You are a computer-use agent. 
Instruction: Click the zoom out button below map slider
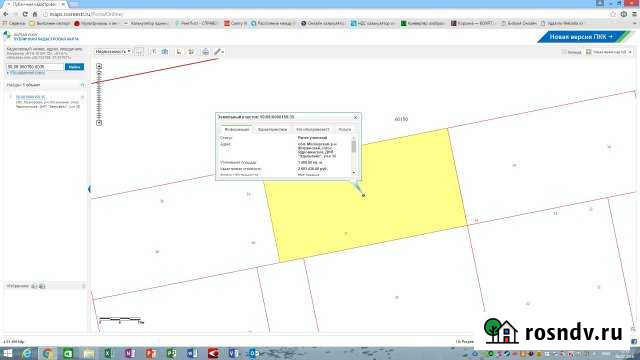99,122
